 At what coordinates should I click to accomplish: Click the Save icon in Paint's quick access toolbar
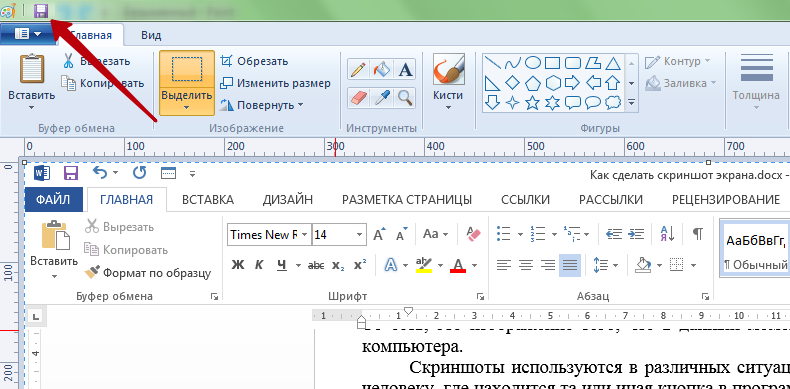[x=41, y=10]
